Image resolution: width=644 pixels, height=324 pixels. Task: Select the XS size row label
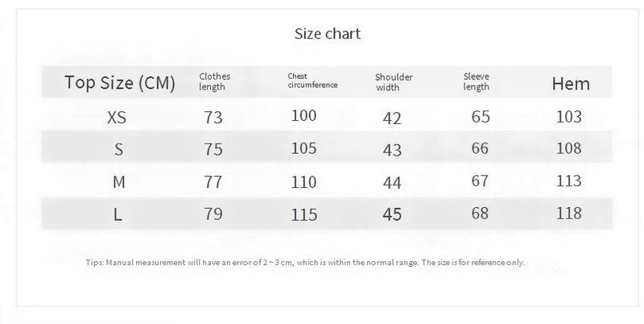click(x=117, y=118)
